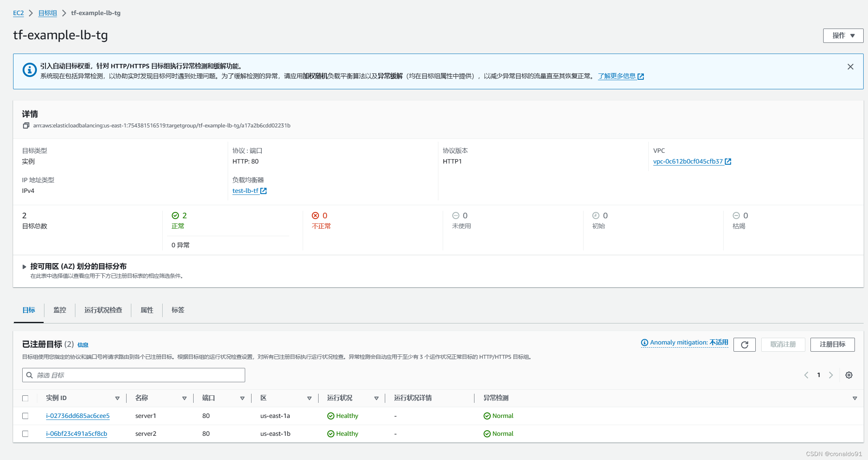Sort by 异常检测 column arrow
The width and height of the screenshot is (868, 460).
(x=855, y=398)
